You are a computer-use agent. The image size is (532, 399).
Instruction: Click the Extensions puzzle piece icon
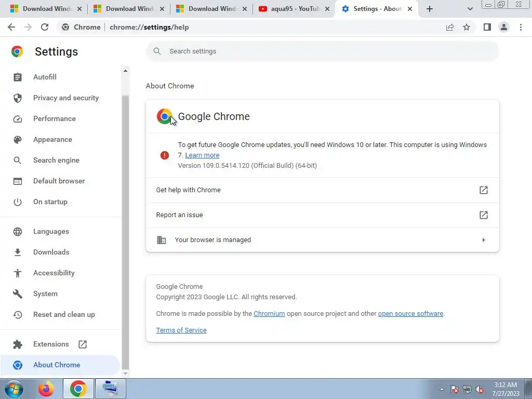point(18,344)
